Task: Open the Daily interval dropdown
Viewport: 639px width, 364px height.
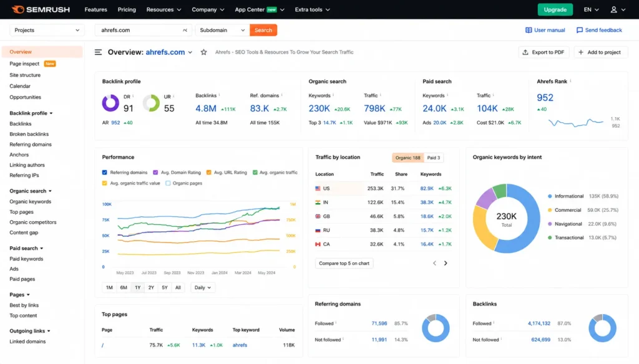Action: [203, 287]
